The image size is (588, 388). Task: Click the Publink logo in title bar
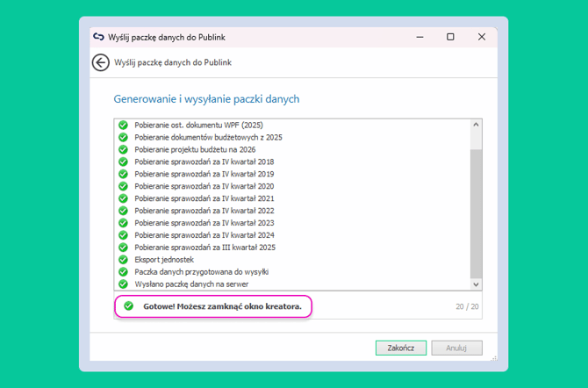[x=98, y=37]
